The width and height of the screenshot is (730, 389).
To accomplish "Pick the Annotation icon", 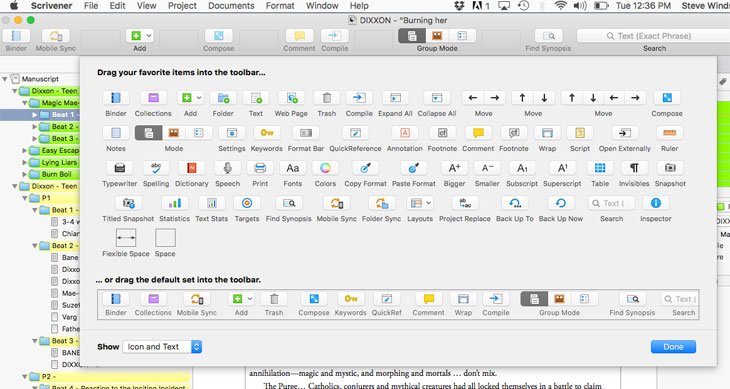I will [x=405, y=133].
